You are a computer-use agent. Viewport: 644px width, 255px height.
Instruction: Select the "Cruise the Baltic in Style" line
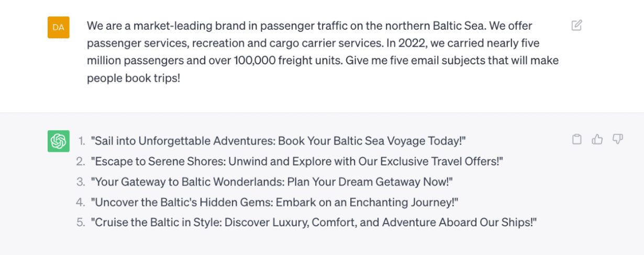[x=314, y=223]
